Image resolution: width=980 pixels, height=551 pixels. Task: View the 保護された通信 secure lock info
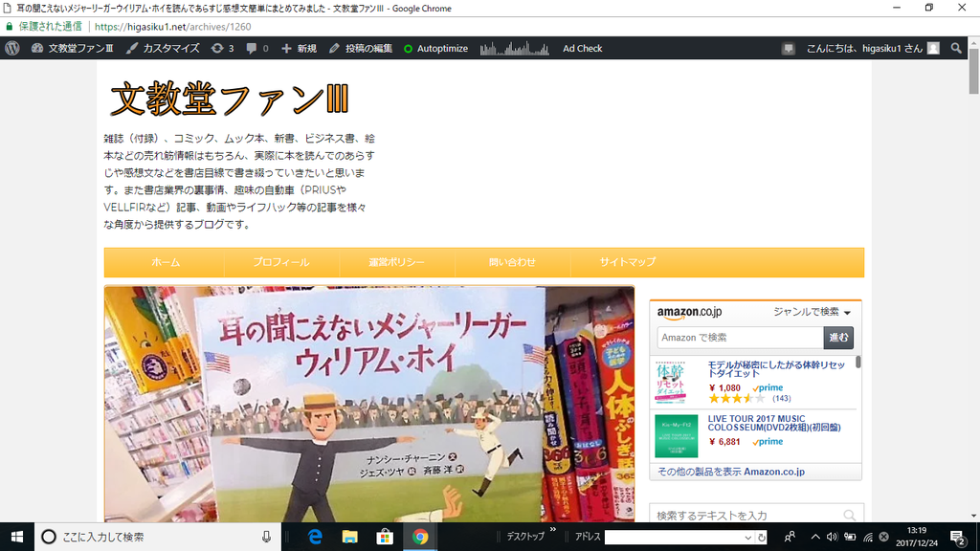click(x=44, y=26)
